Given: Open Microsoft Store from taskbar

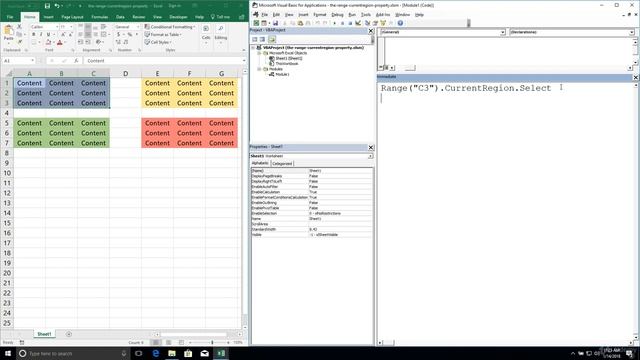Looking at the screenshot, I should click(188, 353).
